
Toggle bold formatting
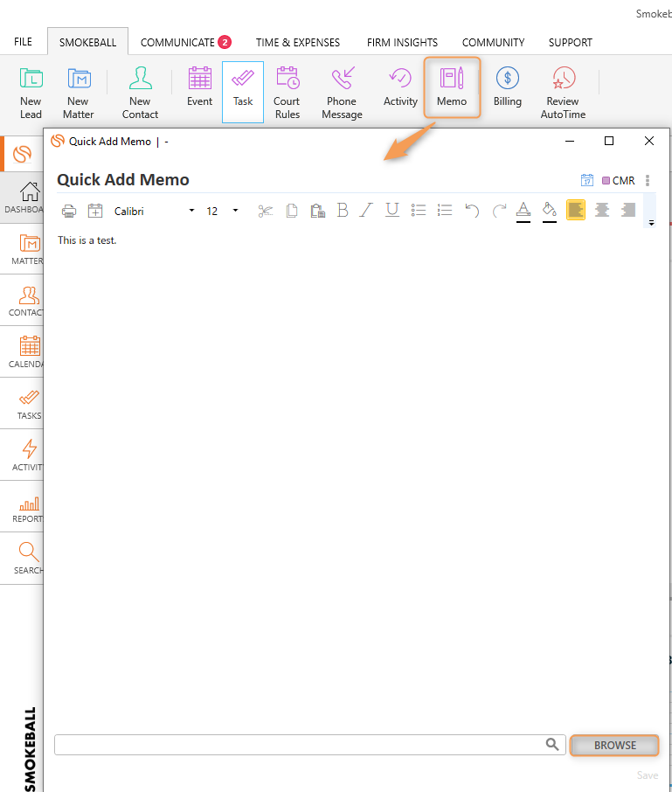343,210
